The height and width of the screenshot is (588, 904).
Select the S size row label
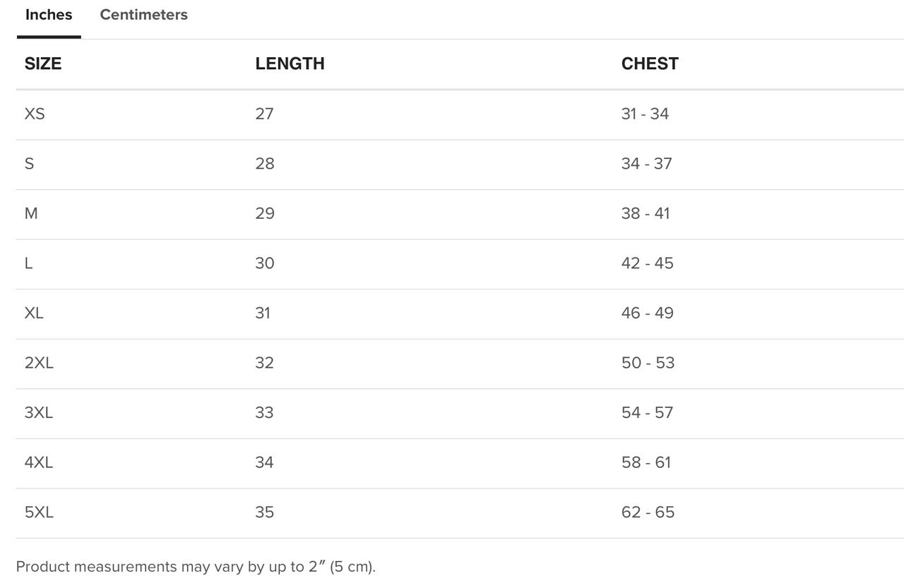coord(29,164)
